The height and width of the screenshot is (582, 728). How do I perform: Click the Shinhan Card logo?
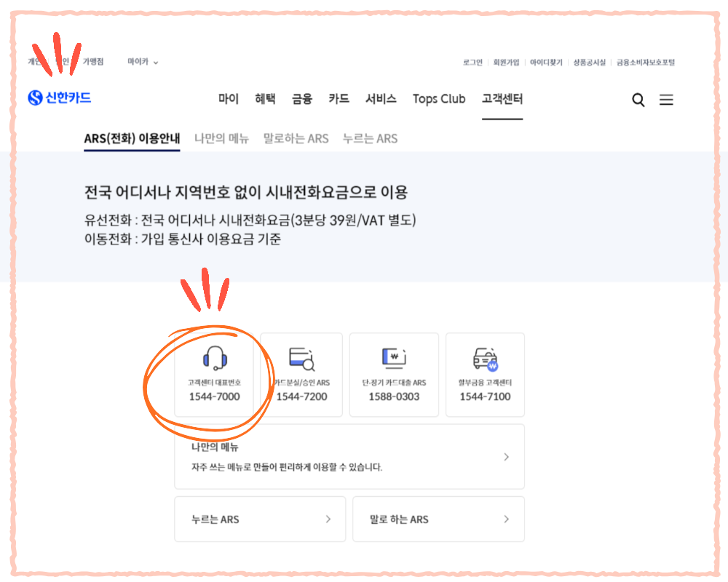coord(60,97)
